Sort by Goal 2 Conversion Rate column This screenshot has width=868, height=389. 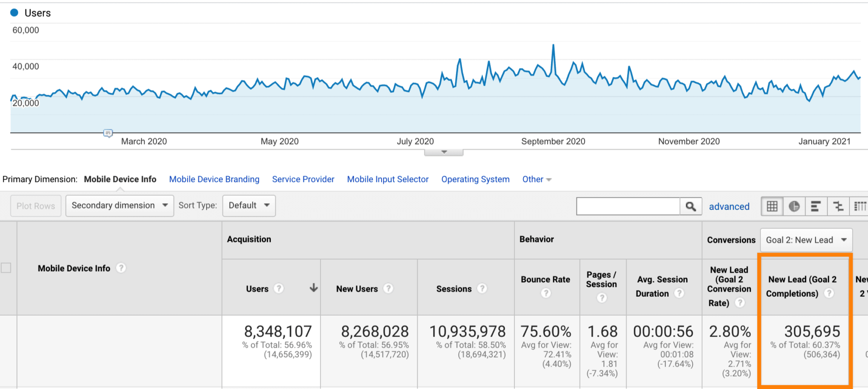click(729, 286)
